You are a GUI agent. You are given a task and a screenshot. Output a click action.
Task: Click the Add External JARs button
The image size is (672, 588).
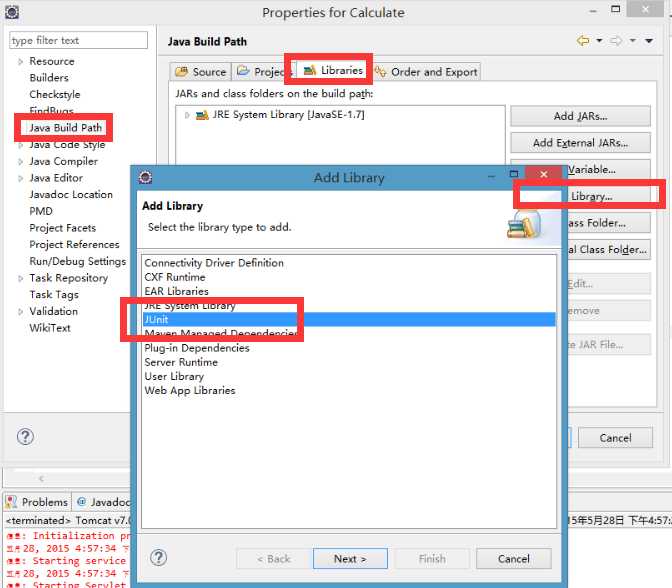tap(580, 143)
